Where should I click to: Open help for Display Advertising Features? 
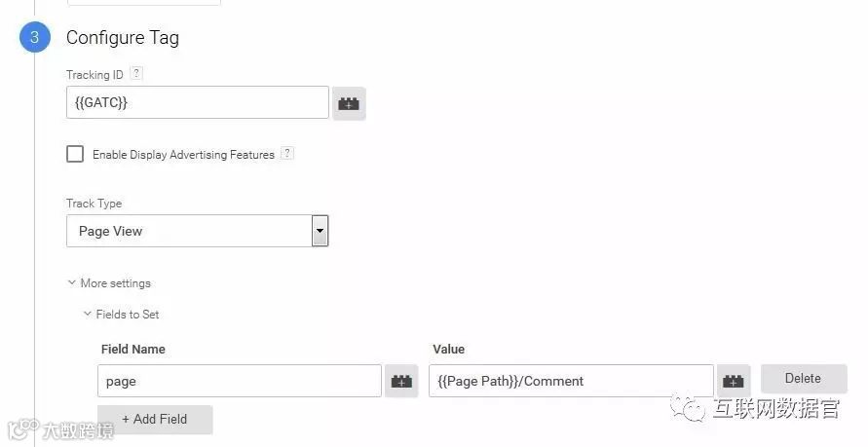point(287,154)
